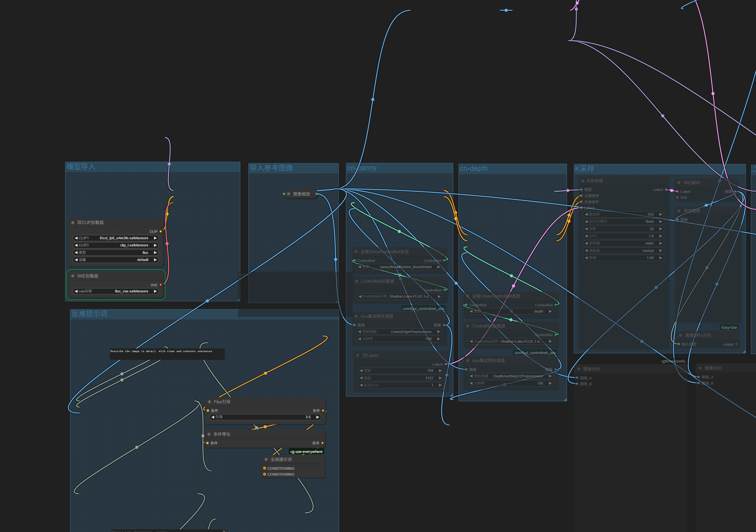The height and width of the screenshot is (532, 756).
Task: Toggle collapse dot on the 图像缩放 node
Action: click(x=289, y=194)
